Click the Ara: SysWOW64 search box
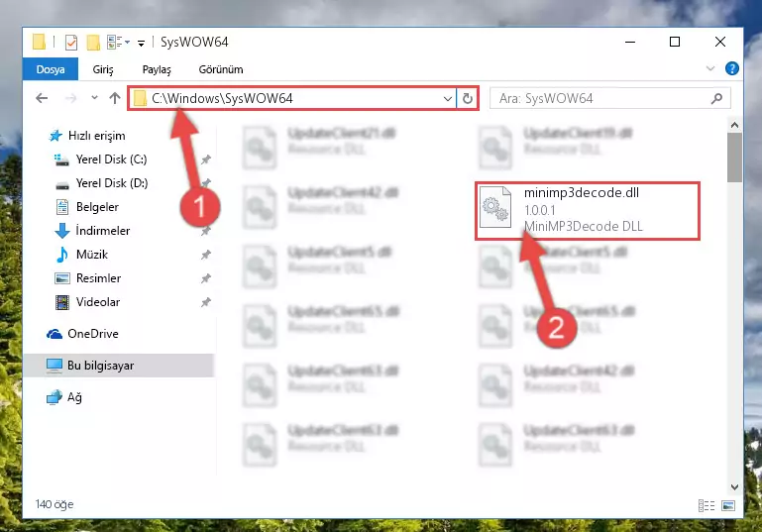The width and height of the screenshot is (762, 532). [609, 99]
